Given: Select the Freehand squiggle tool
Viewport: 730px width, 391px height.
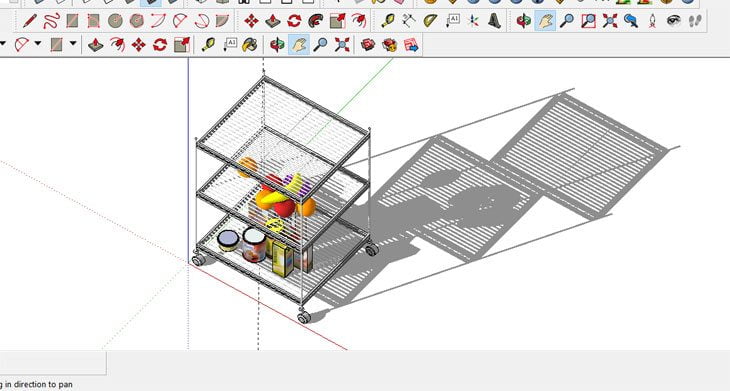Looking at the screenshot, I should coord(51,21).
